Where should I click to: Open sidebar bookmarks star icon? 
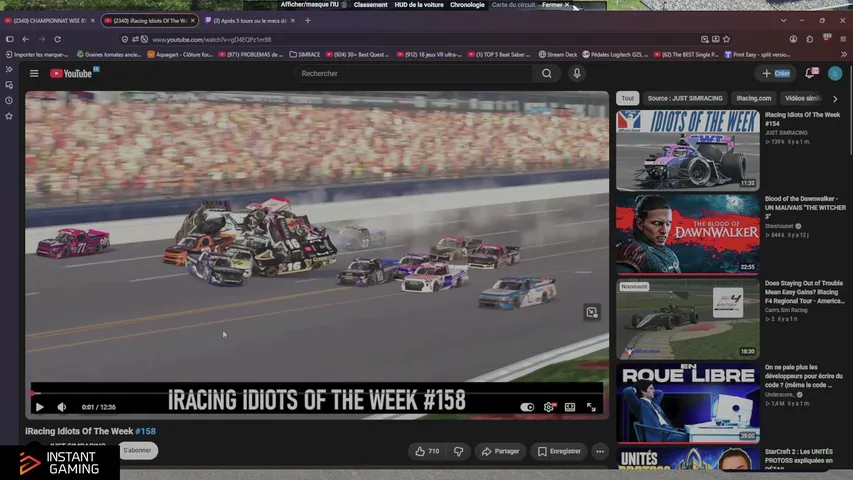coord(9,116)
